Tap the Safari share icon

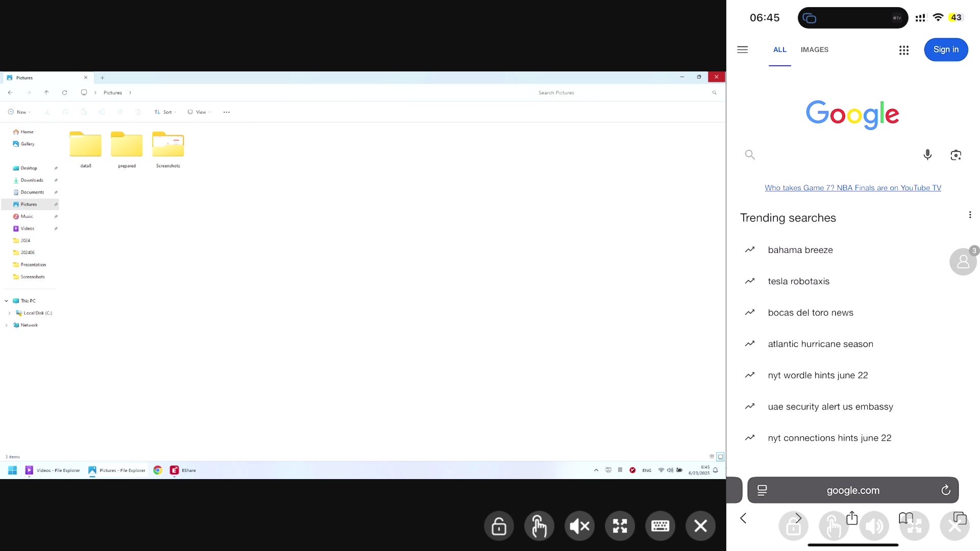click(x=851, y=518)
